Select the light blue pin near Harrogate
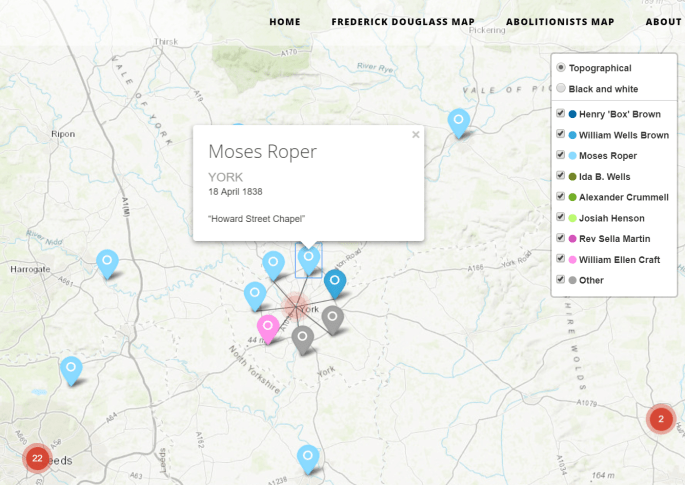685x485 pixels. click(x=107, y=262)
